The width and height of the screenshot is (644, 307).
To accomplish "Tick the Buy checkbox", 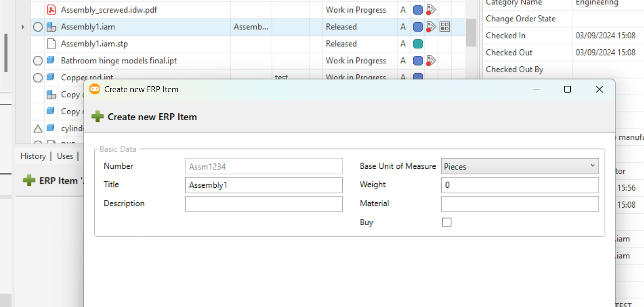I will coord(447,222).
